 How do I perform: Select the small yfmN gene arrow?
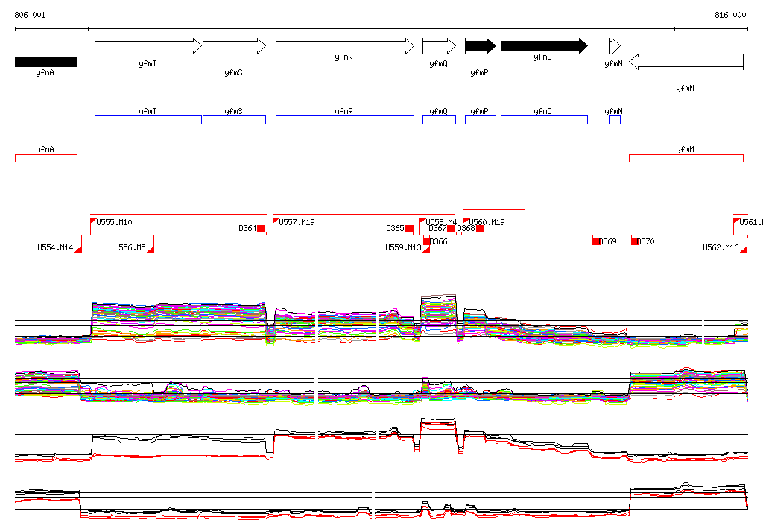(615, 46)
